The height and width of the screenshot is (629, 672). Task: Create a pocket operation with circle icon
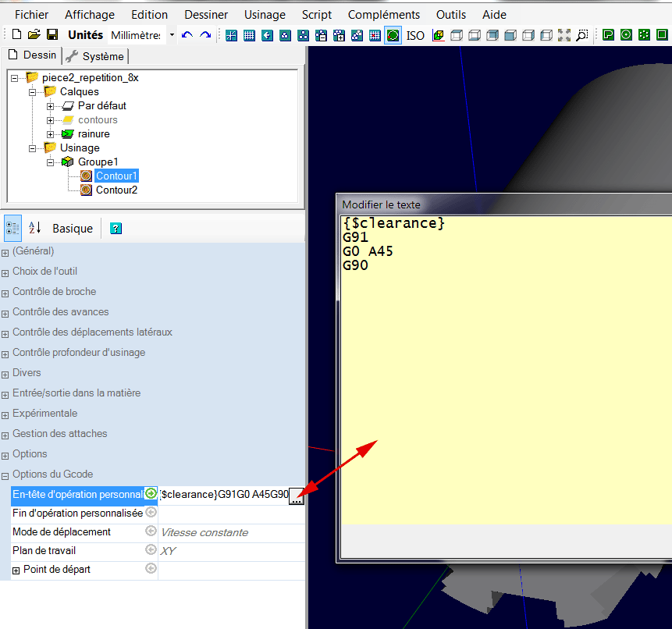point(626,35)
